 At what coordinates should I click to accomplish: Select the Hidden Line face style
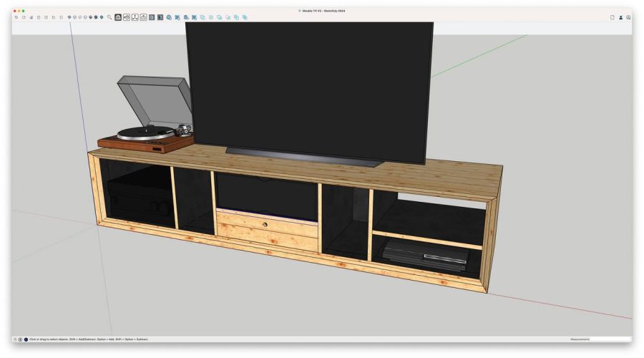pyautogui.click(x=85, y=17)
